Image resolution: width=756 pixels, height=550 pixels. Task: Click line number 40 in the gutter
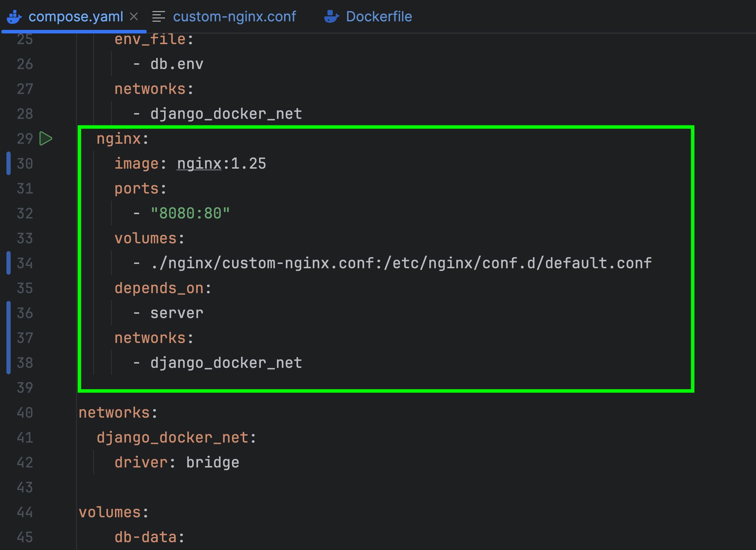pyautogui.click(x=25, y=413)
